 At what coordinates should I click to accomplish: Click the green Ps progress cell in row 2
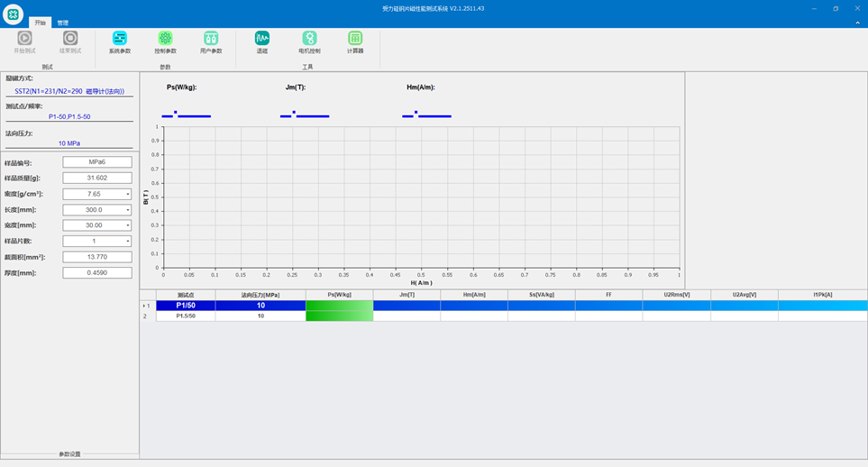pos(339,316)
